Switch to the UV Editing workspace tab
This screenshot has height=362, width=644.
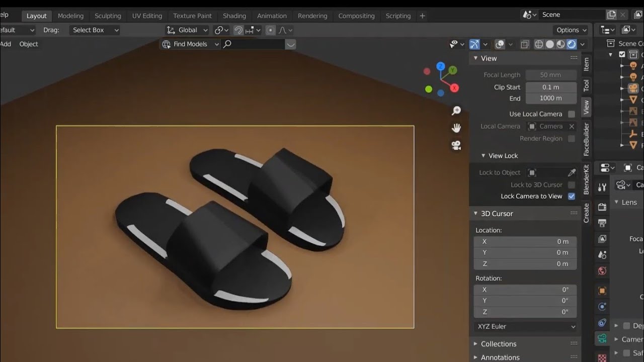coord(147,16)
